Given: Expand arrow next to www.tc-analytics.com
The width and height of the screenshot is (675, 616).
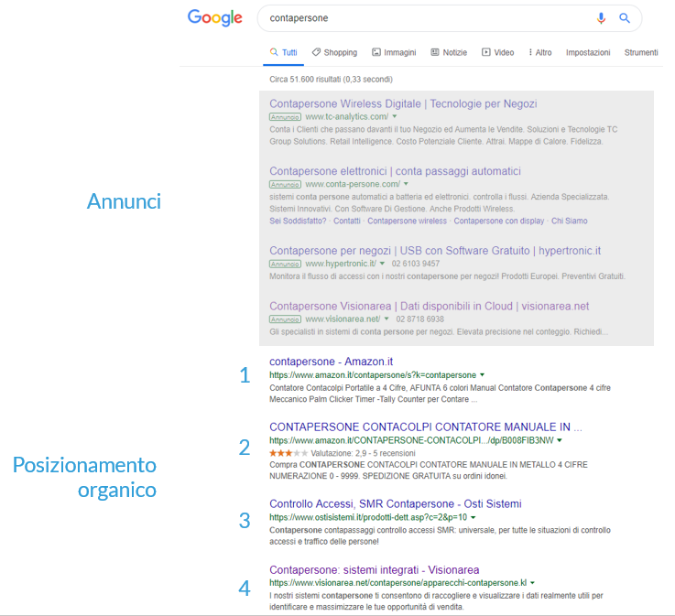Looking at the screenshot, I should [395, 116].
